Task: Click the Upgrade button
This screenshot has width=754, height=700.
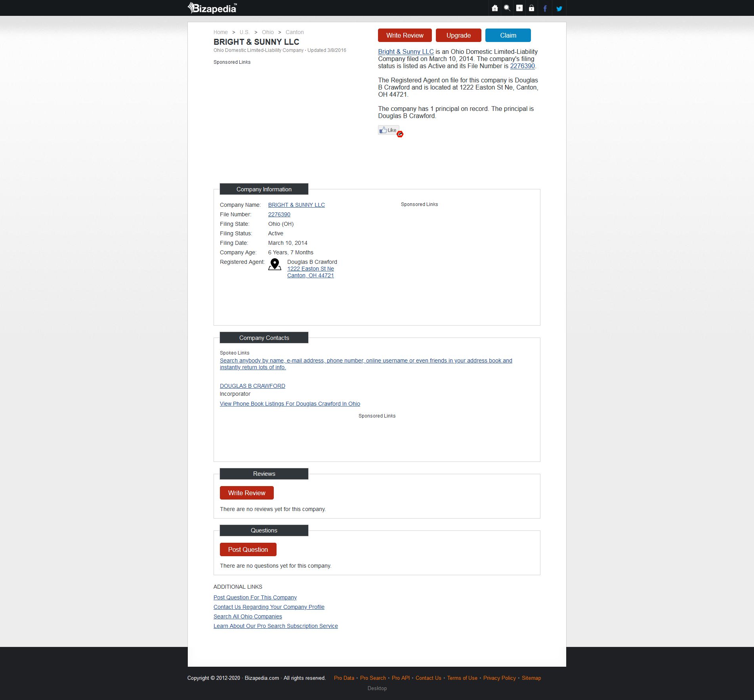Action: [458, 35]
